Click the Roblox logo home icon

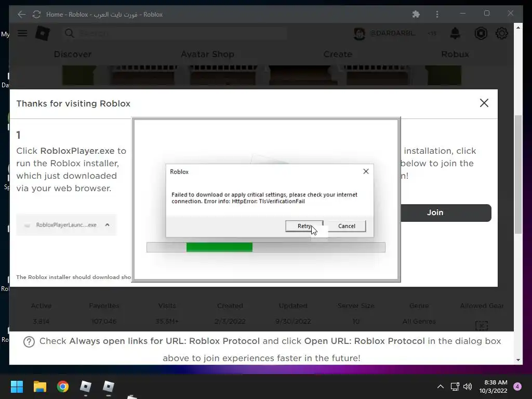click(x=43, y=33)
